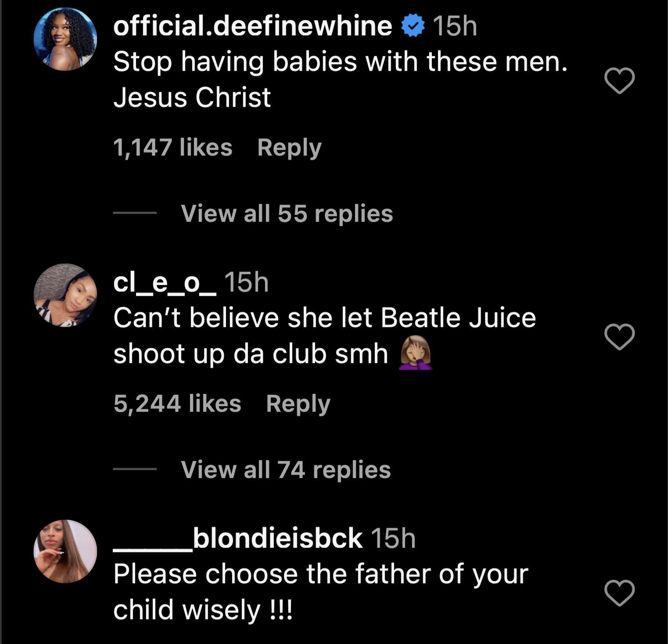This screenshot has height=644, width=668.
Task: Reply to the "Stop having babies" comment
Action: [289, 147]
